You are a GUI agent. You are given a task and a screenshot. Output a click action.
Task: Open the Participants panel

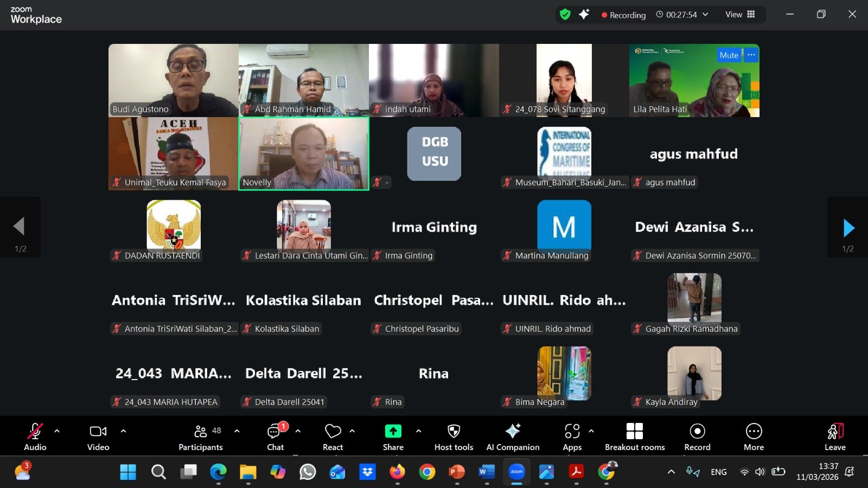[200, 436]
